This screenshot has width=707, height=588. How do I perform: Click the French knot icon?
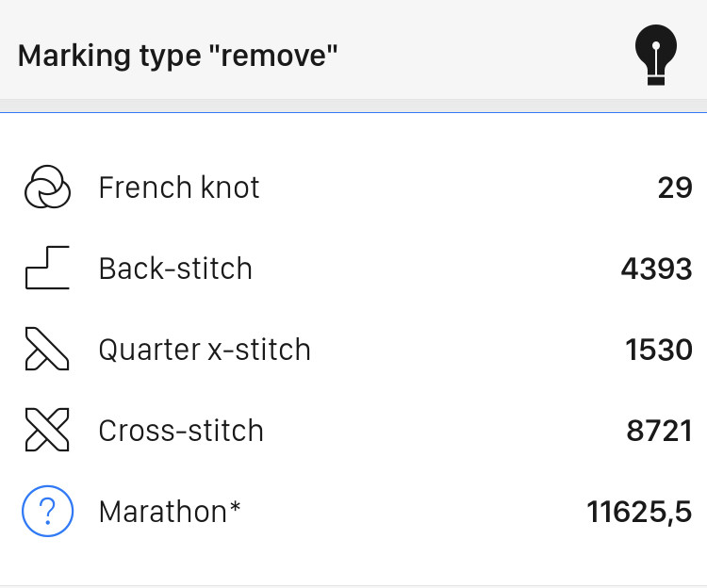pyautogui.click(x=47, y=187)
